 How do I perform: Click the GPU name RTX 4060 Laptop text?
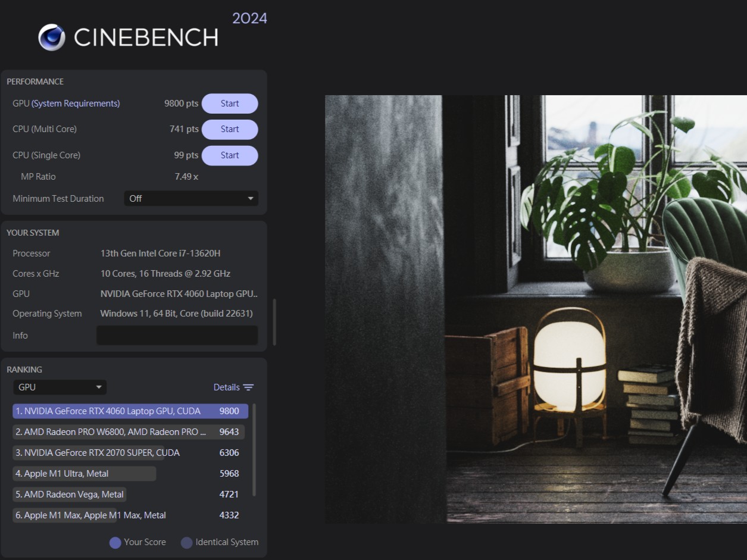pyautogui.click(x=179, y=294)
